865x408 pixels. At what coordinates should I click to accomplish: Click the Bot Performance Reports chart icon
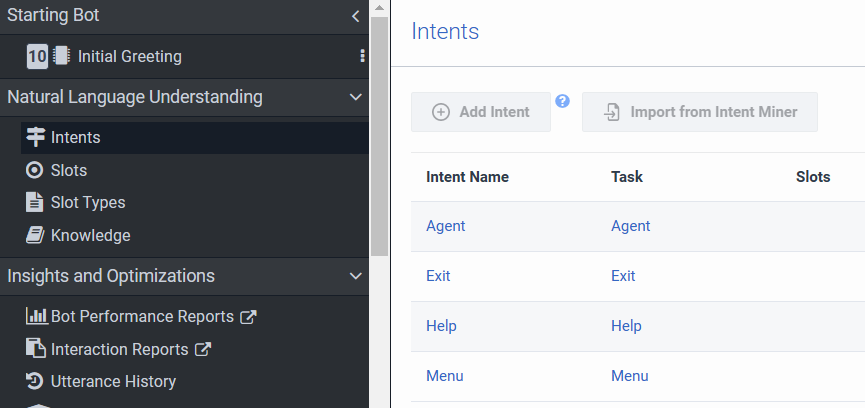pyautogui.click(x=36, y=316)
